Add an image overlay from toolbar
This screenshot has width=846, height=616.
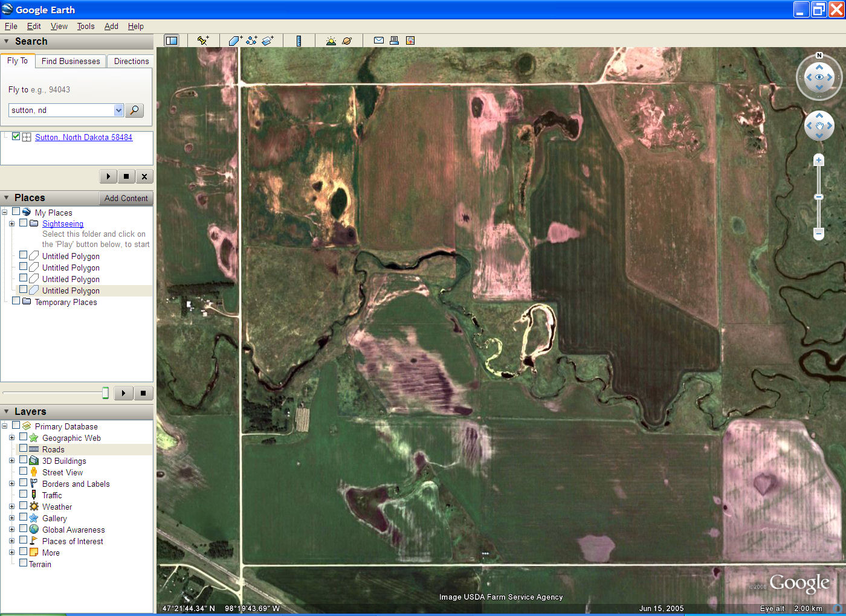pos(268,40)
